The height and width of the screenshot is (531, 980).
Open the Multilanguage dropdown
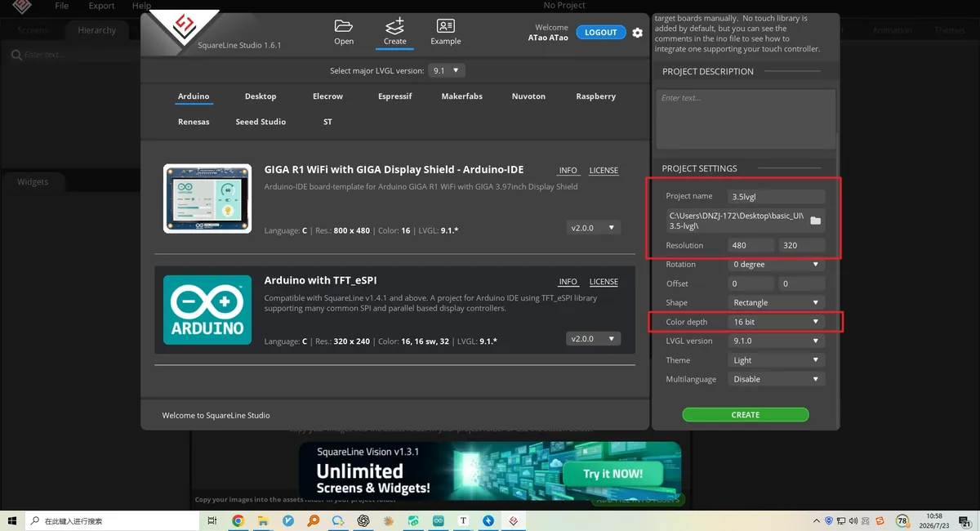776,379
